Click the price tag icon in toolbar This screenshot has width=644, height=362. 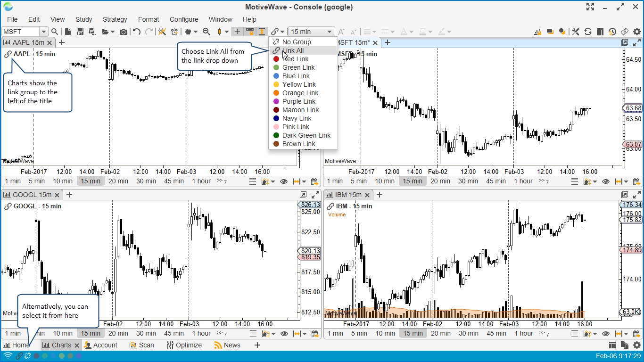click(625, 32)
